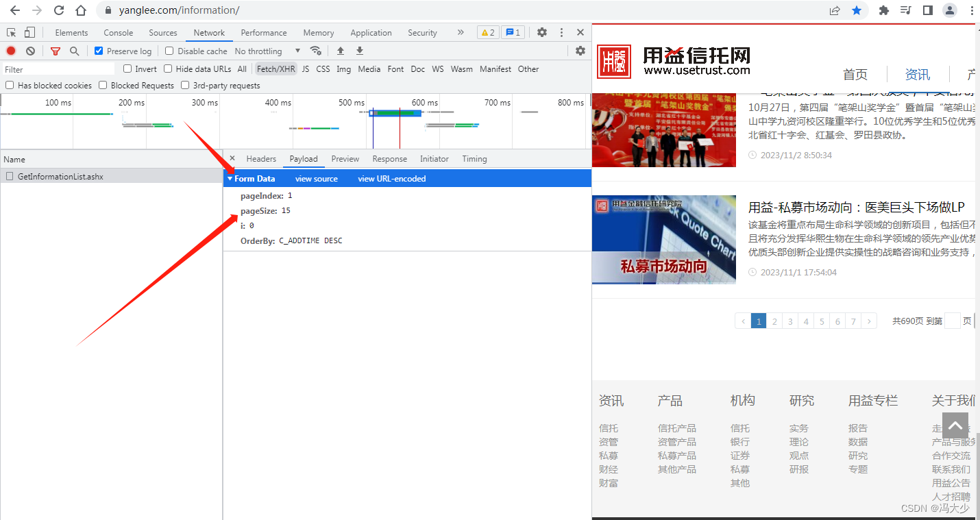Click the share page icon in address bar
The width and height of the screenshot is (980, 520).
click(835, 10)
